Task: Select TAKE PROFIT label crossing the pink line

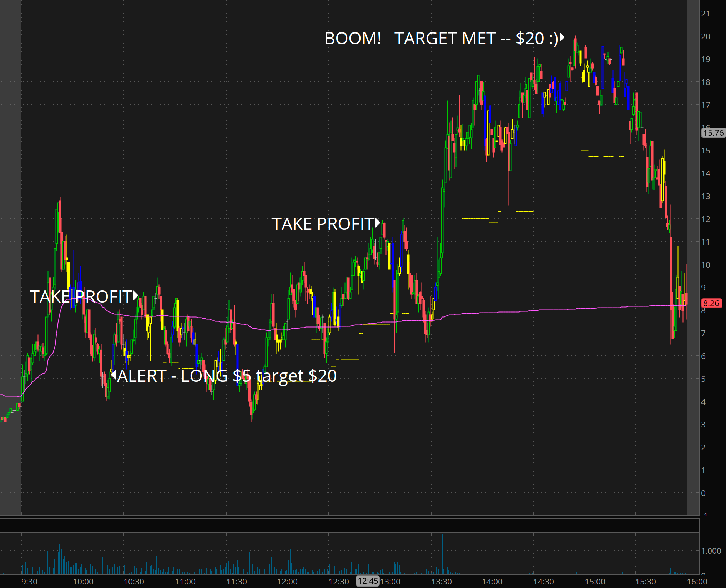Action: pyautogui.click(x=81, y=297)
